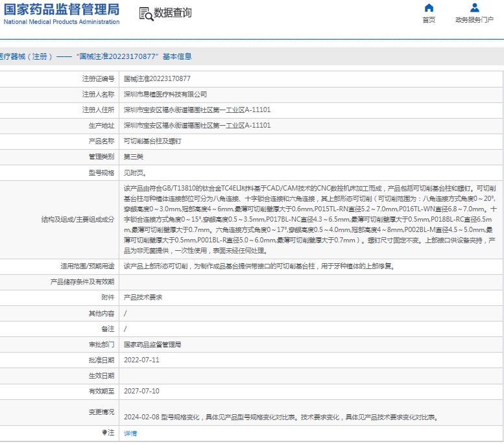Click the 国家药品监督管理局 logo title

tap(62, 9)
